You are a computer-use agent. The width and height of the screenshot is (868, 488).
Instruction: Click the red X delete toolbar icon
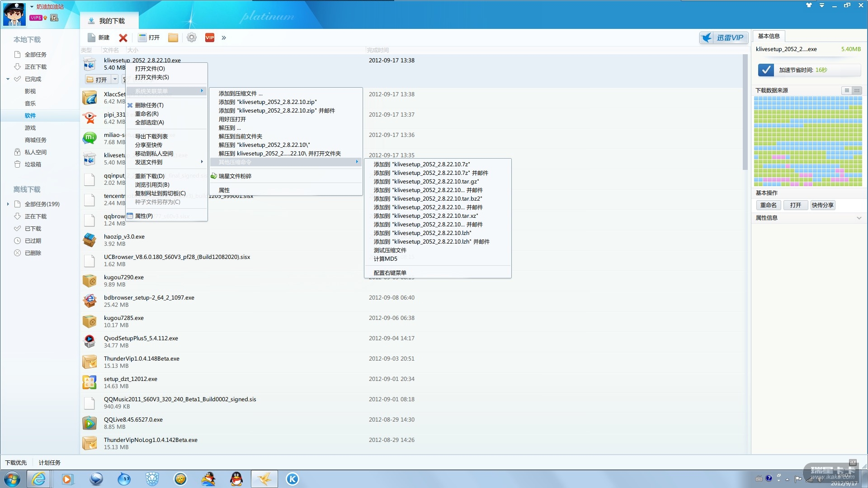[x=123, y=38]
